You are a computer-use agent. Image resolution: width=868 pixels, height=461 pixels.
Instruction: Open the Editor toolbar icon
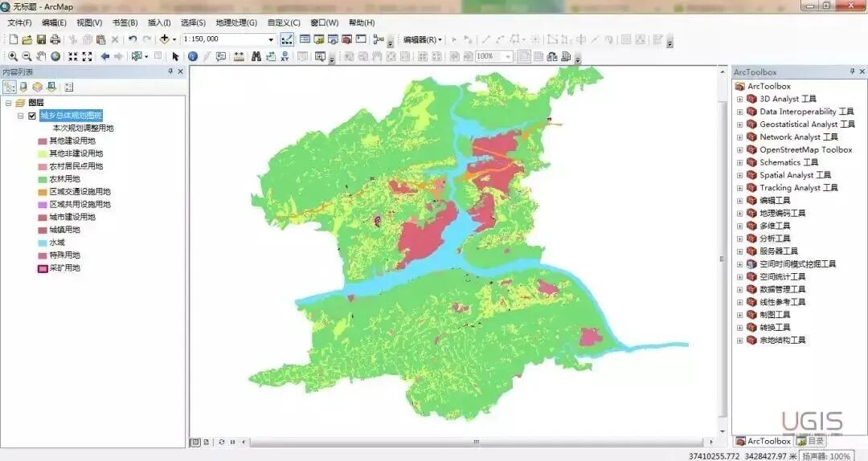coord(287,39)
